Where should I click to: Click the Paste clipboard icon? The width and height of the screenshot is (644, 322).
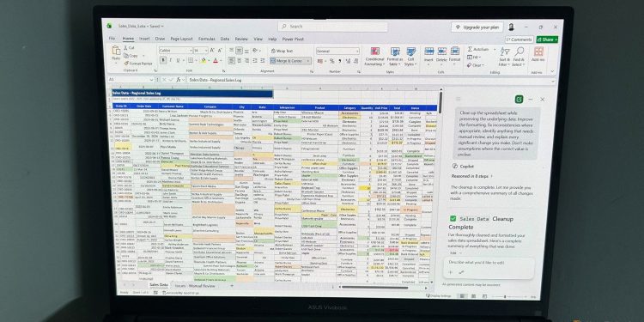(116, 51)
